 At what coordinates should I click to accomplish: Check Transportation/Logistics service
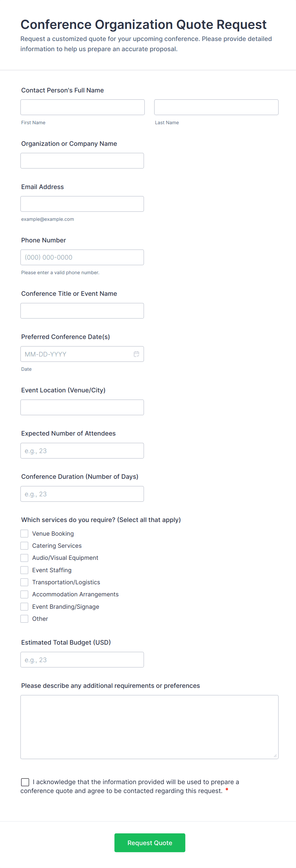24,582
